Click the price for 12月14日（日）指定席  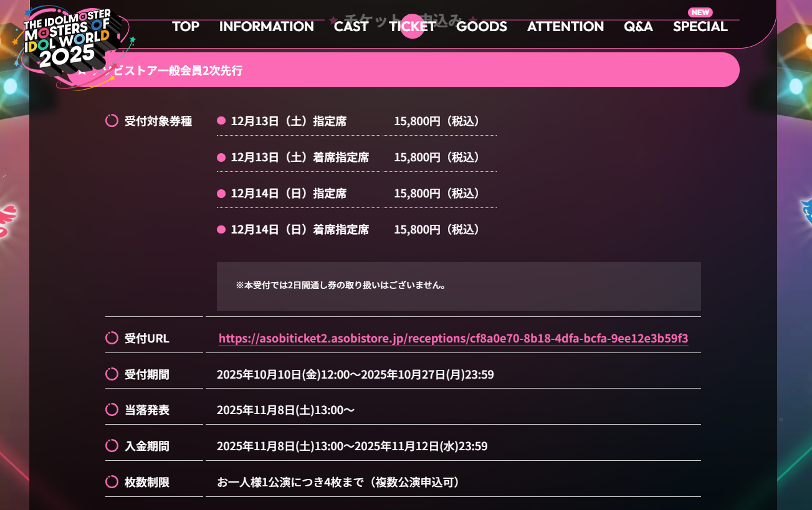coord(439,193)
